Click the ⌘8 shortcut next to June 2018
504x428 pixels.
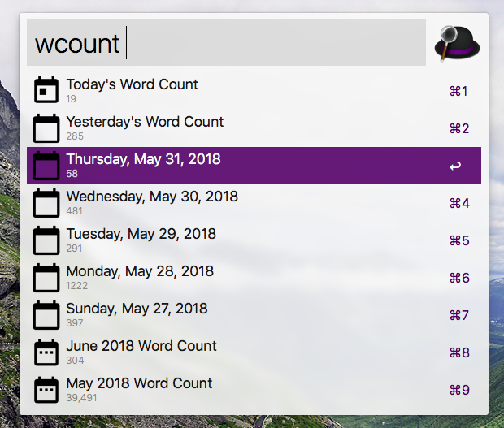pos(458,352)
